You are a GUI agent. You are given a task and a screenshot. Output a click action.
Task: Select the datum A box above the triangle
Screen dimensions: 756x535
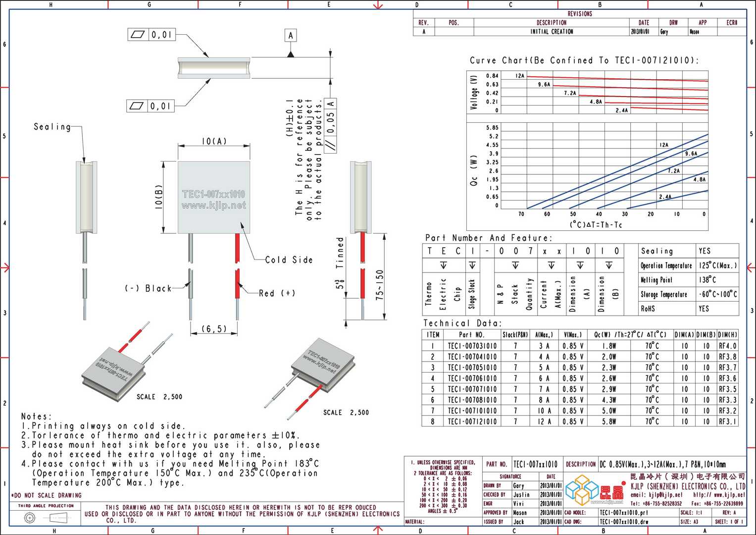pyautogui.click(x=291, y=36)
